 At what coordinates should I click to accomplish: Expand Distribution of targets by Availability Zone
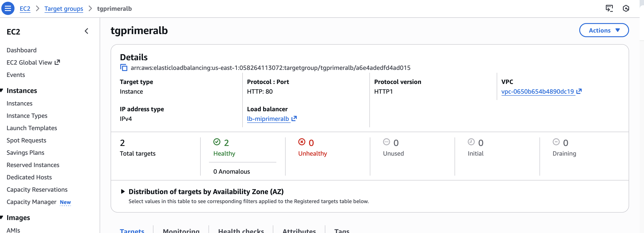click(123, 191)
